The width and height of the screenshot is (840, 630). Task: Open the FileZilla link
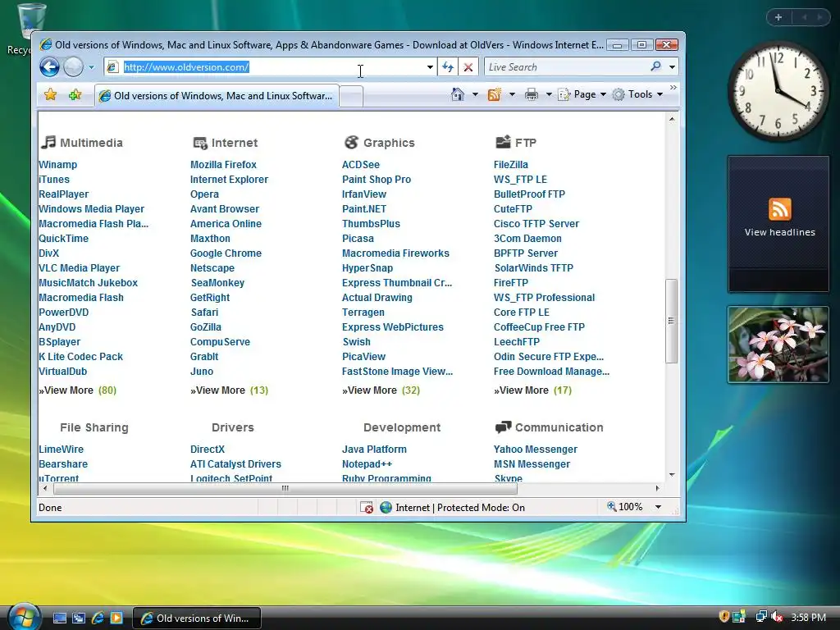[511, 164]
